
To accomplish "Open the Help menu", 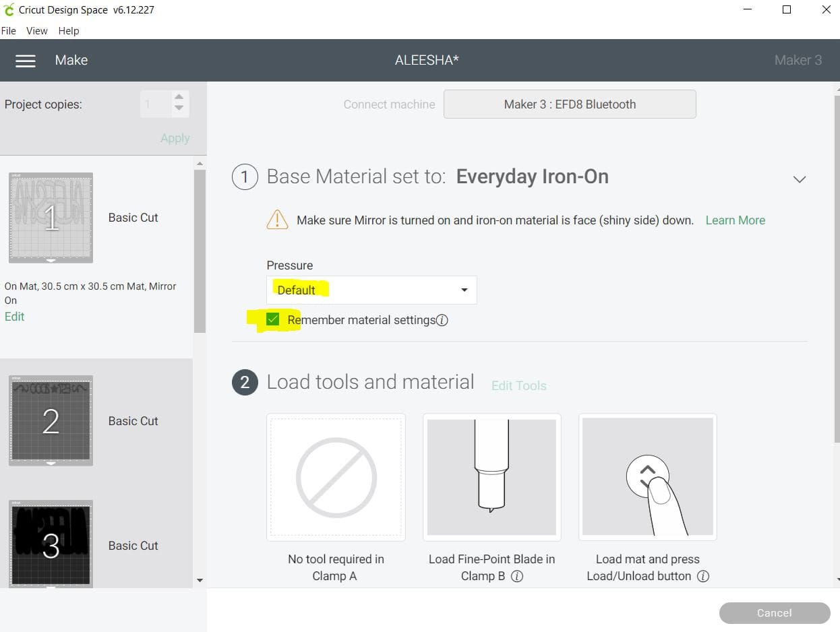I will coord(69,31).
